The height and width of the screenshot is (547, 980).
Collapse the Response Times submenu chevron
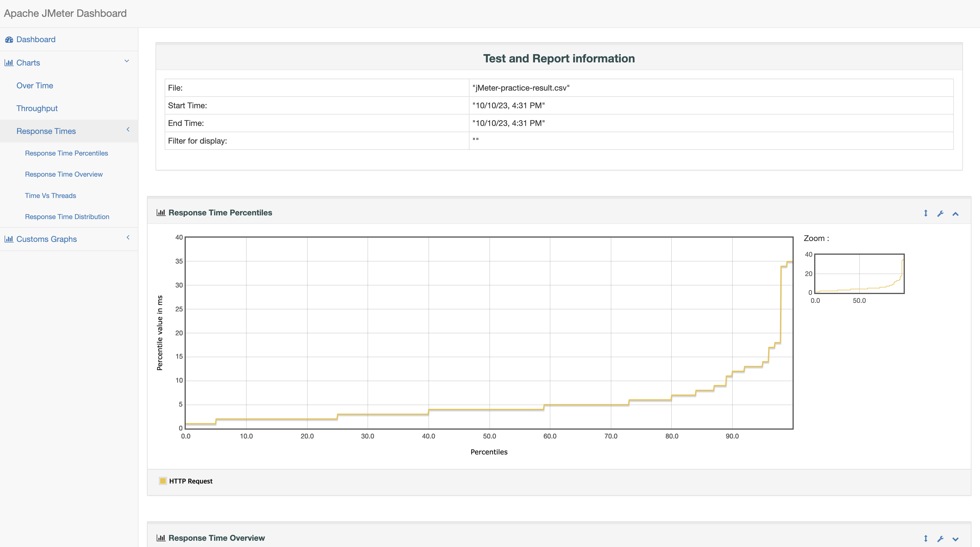point(128,129)
